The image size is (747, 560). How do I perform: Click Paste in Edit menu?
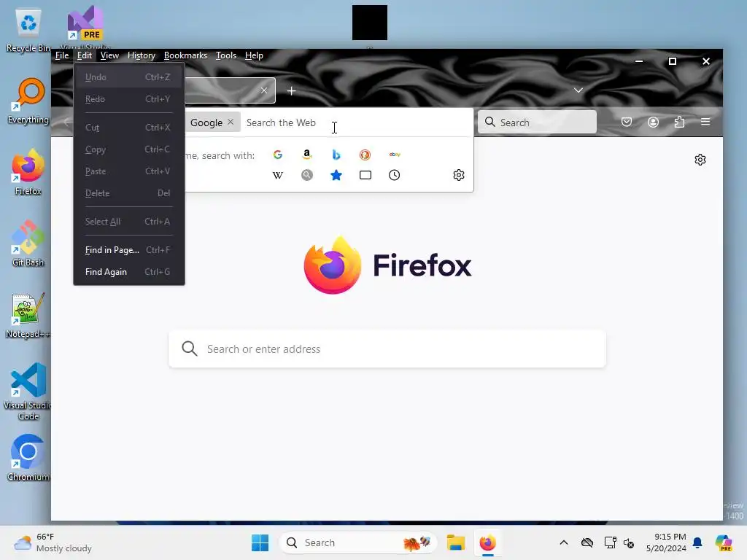point(128,171)
